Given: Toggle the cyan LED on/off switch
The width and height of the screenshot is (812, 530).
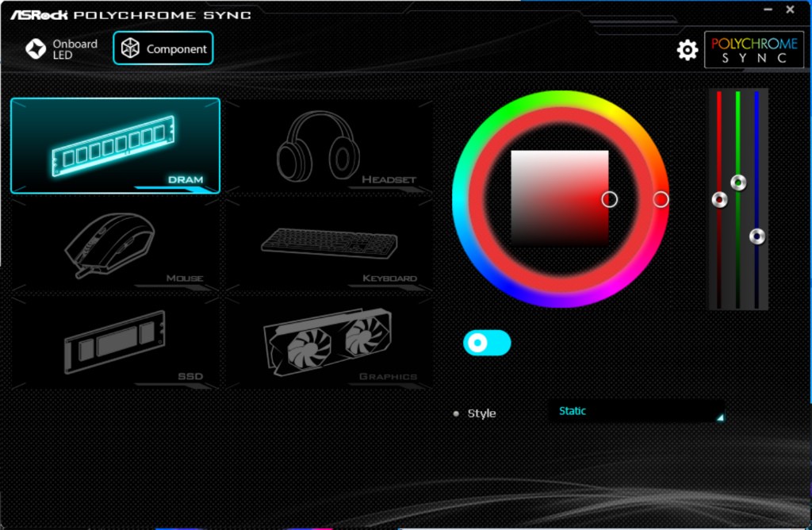Looking at the screenshot, I should [x=487, y=343].
